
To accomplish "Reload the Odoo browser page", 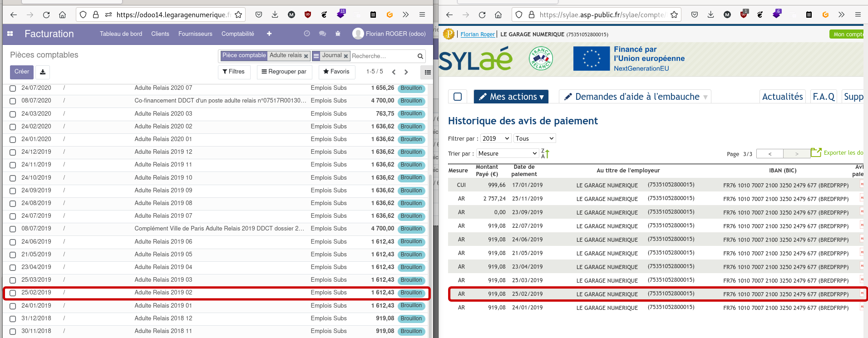I will click(46, 15).
